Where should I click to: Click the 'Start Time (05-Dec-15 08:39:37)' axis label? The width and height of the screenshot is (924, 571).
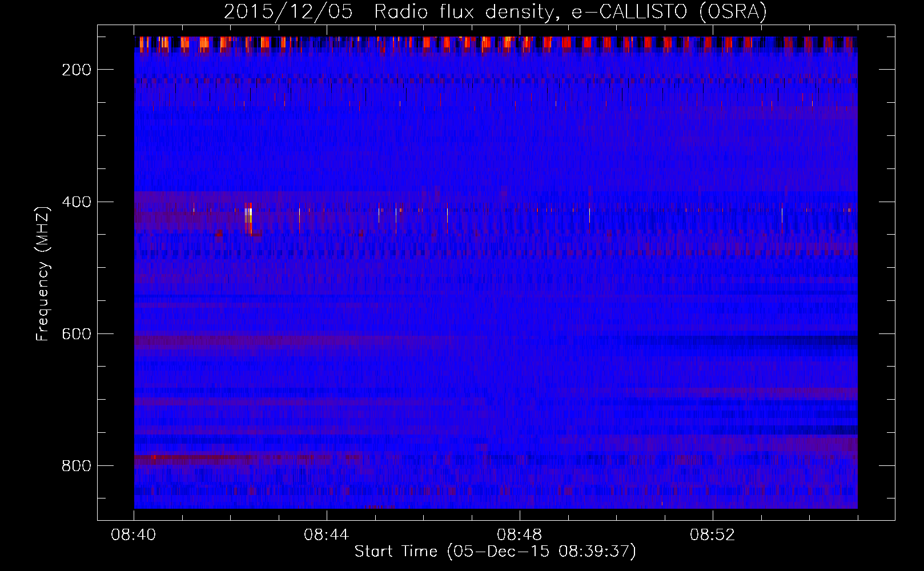pyautogui.click(x=495, y=552)
